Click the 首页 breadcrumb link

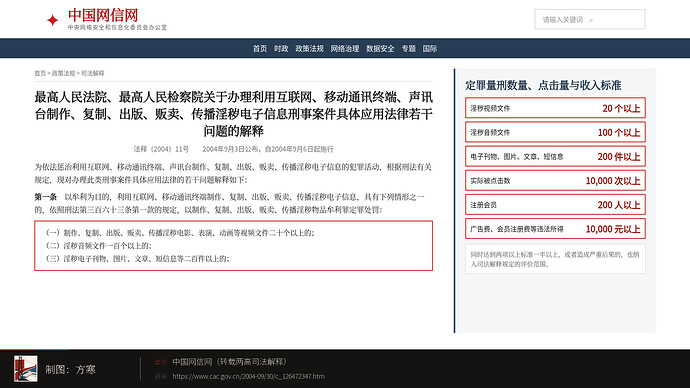click(x=40, y=73)
